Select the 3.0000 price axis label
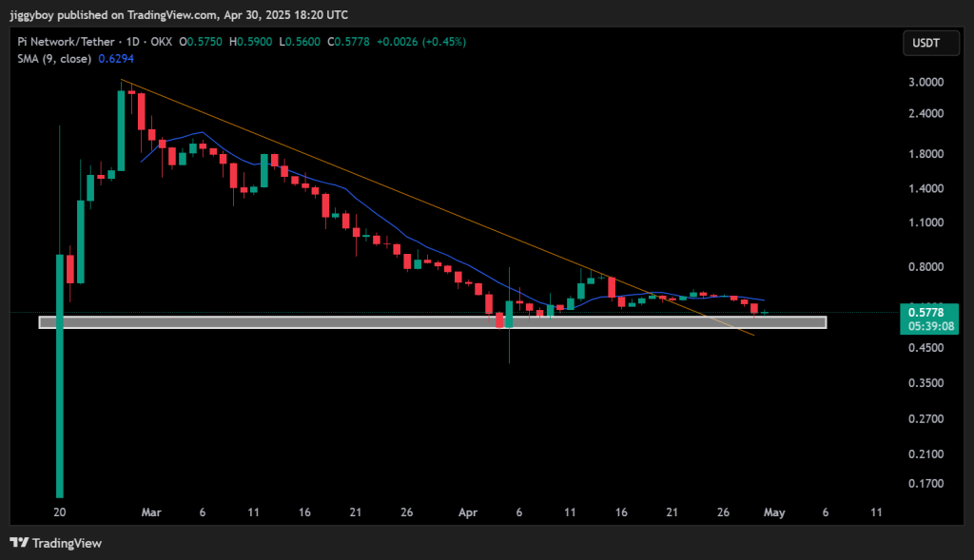This screenshot has width=974, height=560. [925, 82]
